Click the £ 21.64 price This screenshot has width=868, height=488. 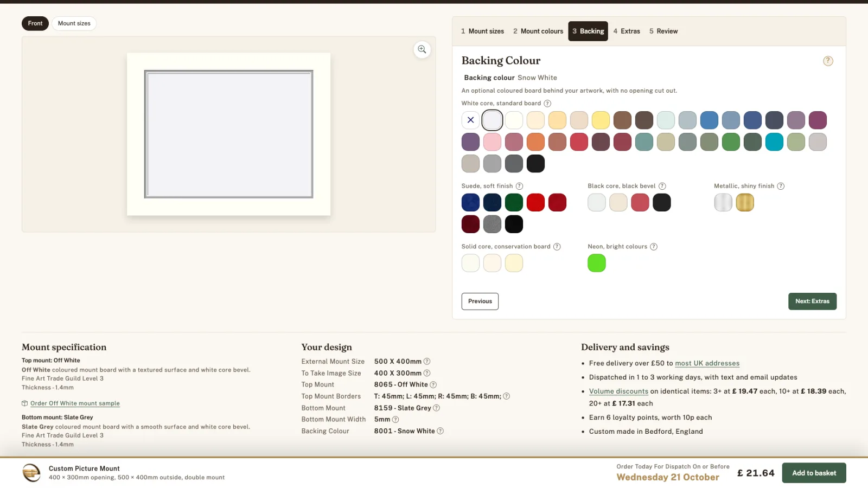pyautogui.click(x=756, y=473)
